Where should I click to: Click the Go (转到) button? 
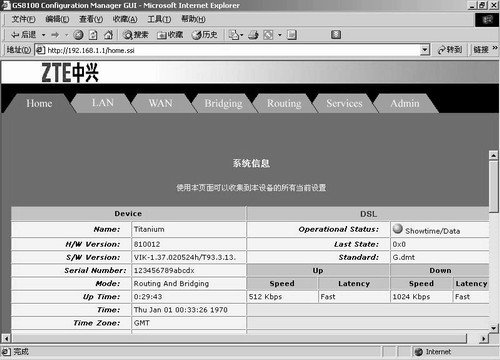450,50
